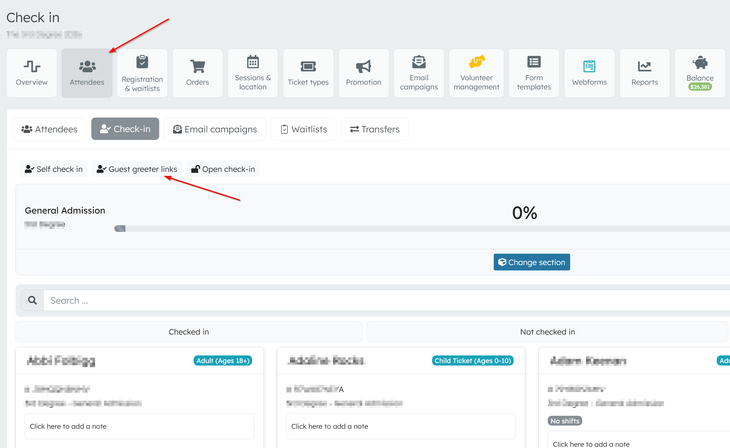Add a note on Adult ticket card
730x448 pixels.
pyautogui.click(x=139, y=426)
